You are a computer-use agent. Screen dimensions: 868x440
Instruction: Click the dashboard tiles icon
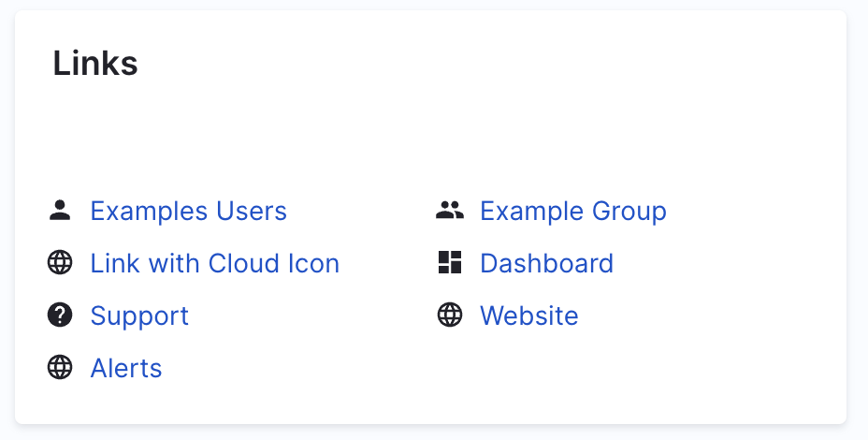[x=450, y=263]
